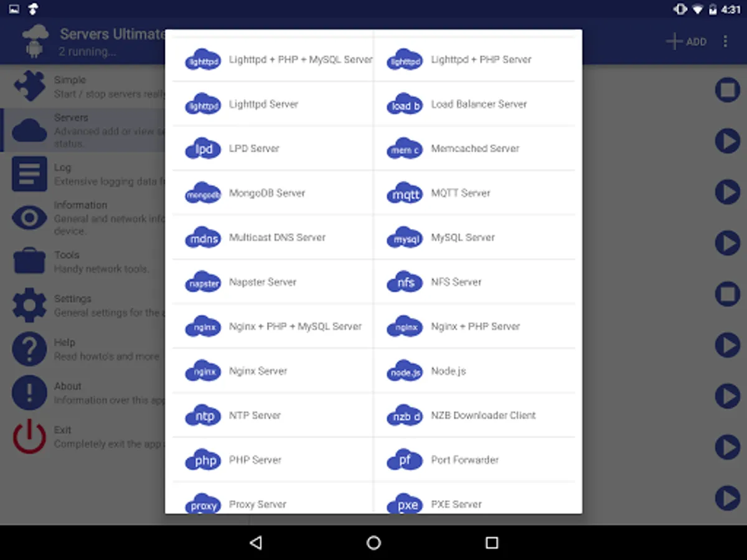Open the Simple puzzle-piece menu item
This screenshot has width=747, height=560.
83,86
